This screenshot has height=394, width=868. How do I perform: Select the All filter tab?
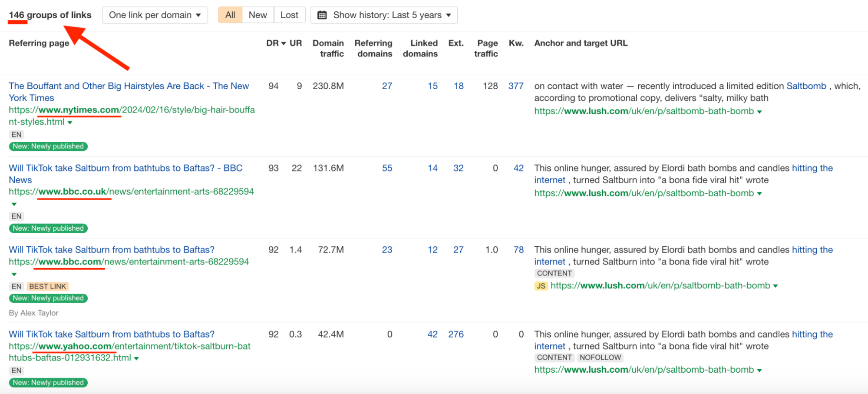[x=230, y=15]
